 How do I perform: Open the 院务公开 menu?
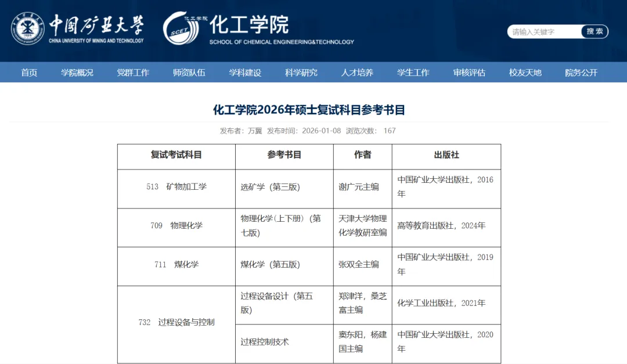click(x=581, y=73)
